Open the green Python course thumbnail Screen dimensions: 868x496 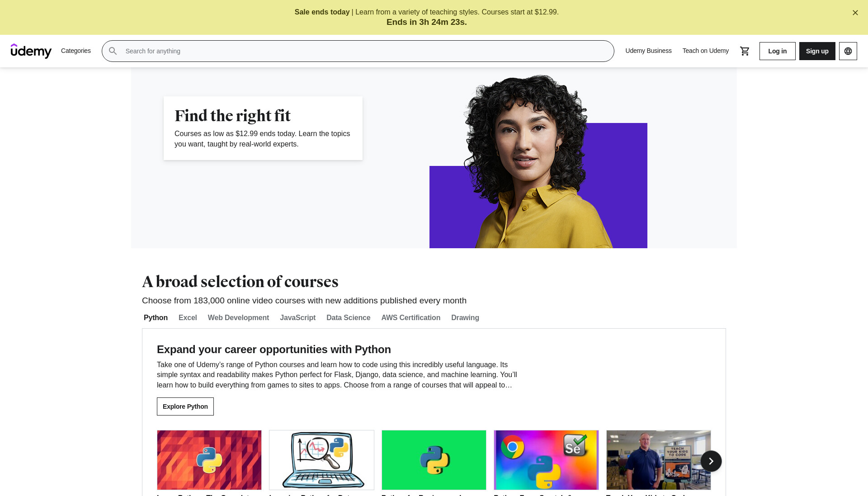click(434, 460)
